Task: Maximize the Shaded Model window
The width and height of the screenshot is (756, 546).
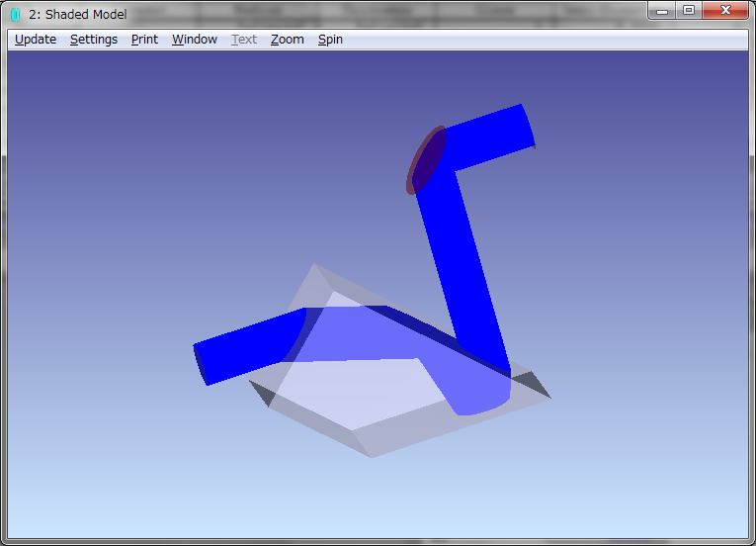Action: coord(689,11)
